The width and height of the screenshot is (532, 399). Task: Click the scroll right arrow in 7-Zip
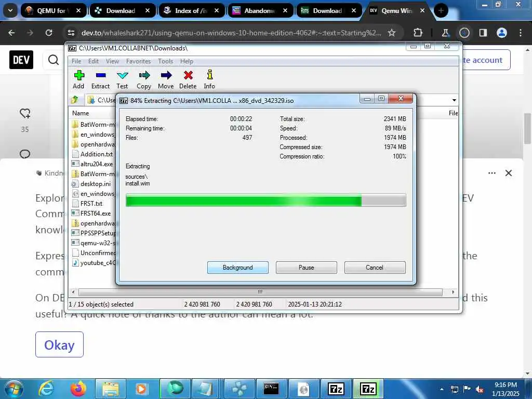pos(453,292)
